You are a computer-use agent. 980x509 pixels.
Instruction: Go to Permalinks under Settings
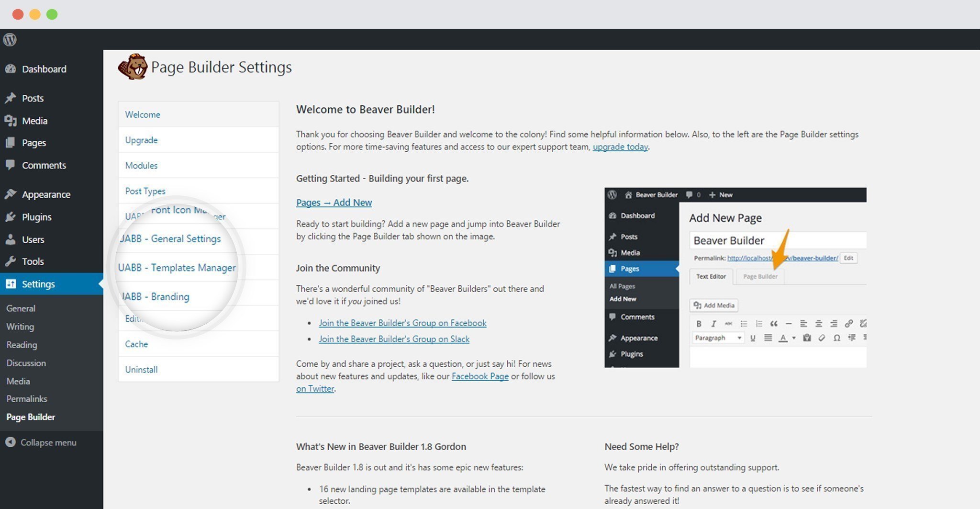(x=26, y=398)
